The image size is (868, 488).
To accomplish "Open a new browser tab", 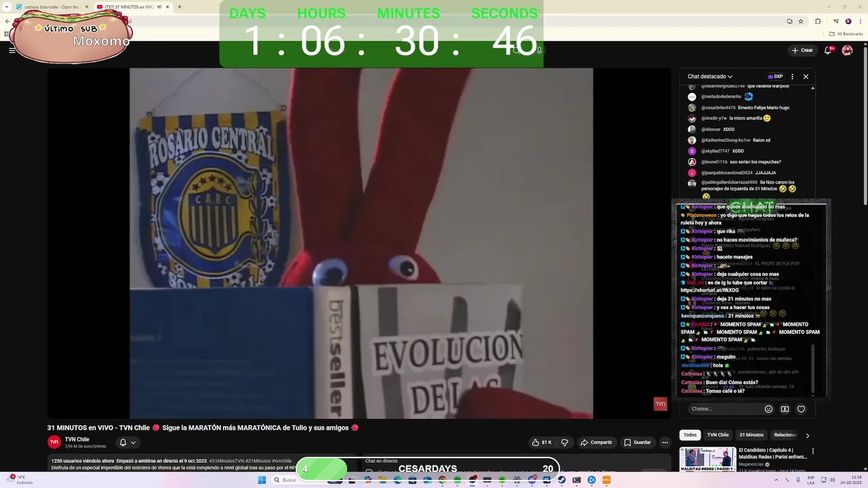I will (x=179, y=7).
